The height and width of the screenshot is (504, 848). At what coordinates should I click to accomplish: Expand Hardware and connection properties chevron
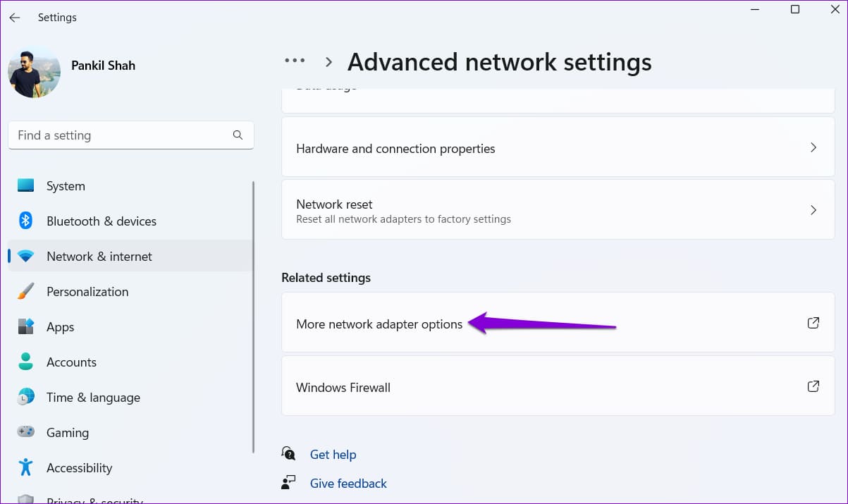coord(813,147)
